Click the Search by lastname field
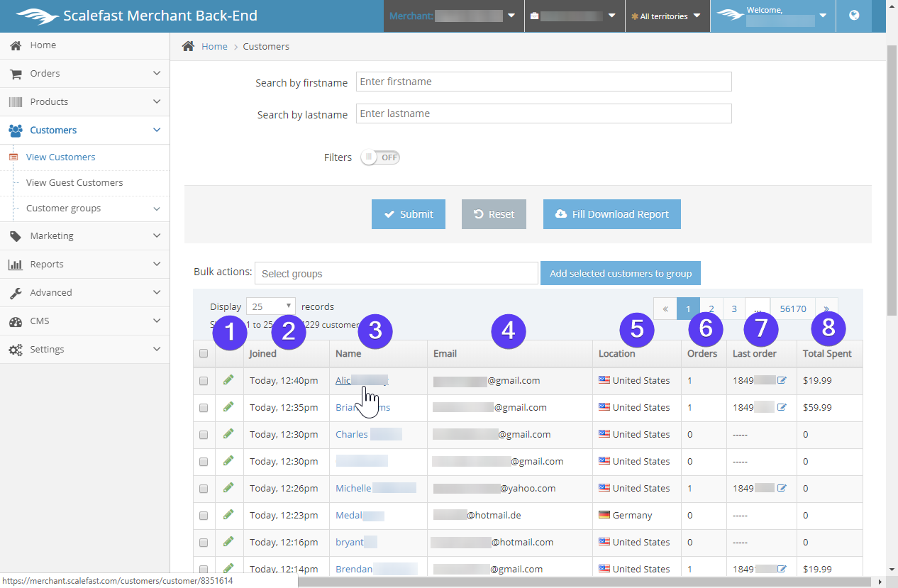Image resolution: width=898 pixels, height=588 pixels. point(543,113)
